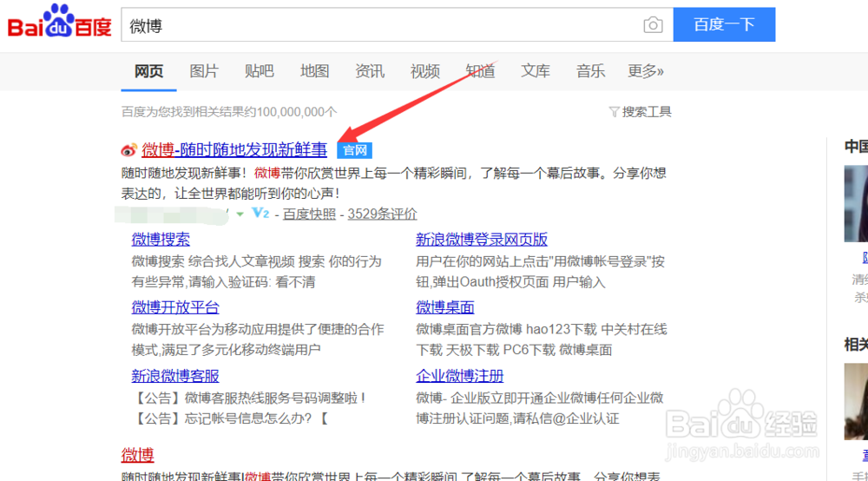This screenshot has width=868, height=481.
Task: Click the 官网 badge
Action: [355, 150]
